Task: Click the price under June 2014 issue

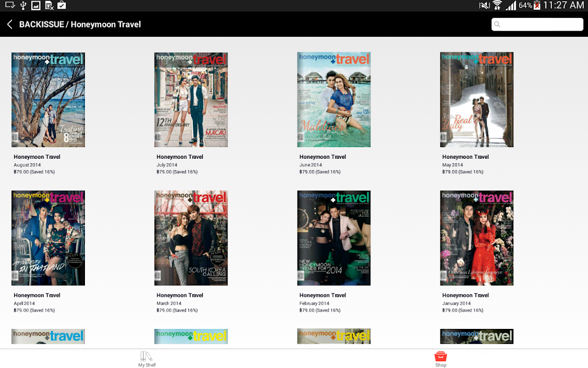Action: (x=320, y=172)
